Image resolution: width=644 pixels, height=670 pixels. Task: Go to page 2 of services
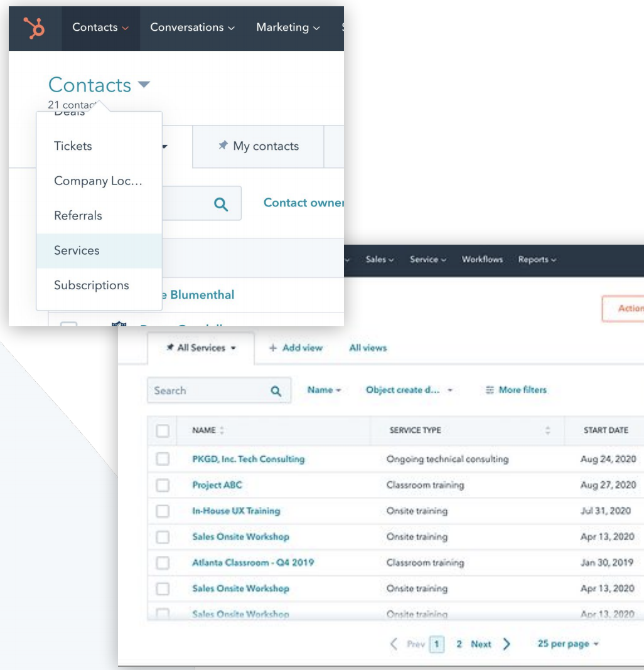click(x=459, y=644)
